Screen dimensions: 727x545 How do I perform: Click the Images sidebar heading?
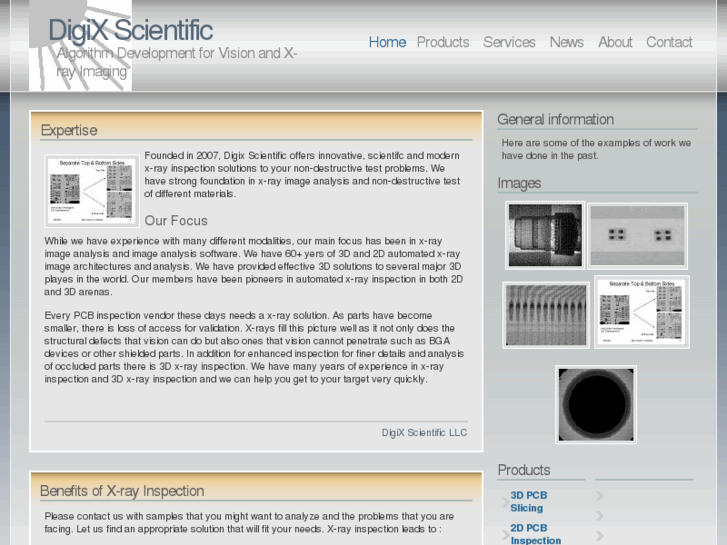pos(519,183)
